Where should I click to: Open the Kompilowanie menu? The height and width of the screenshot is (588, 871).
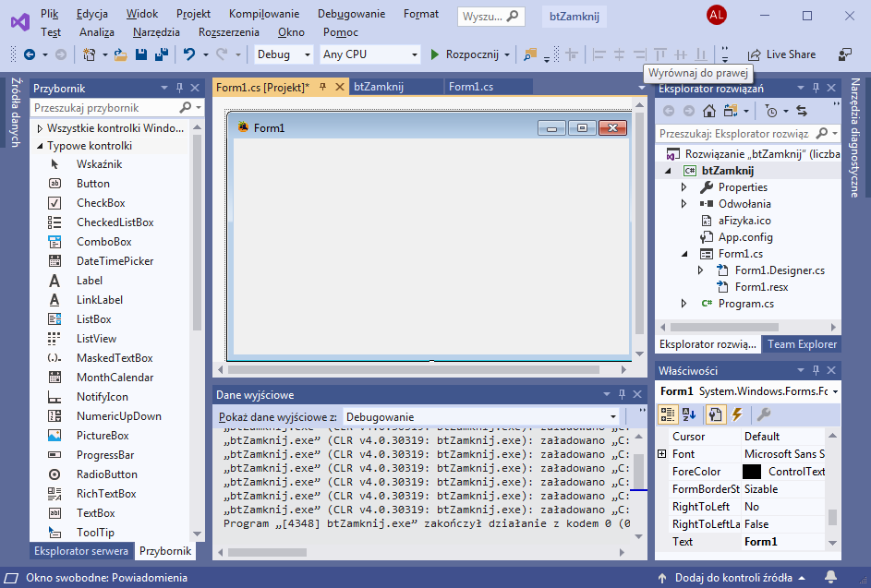point(264,14)
